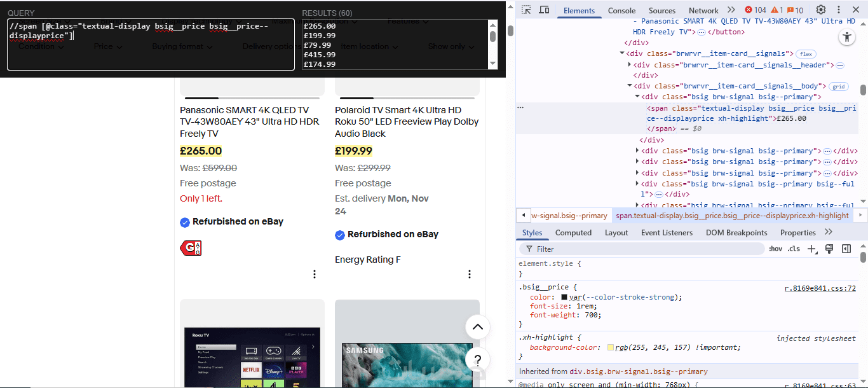This screenshot has width=868, height=388.
Task: Open the 104 errors counter
Action: pyautogui.click(x=756, y=10)
